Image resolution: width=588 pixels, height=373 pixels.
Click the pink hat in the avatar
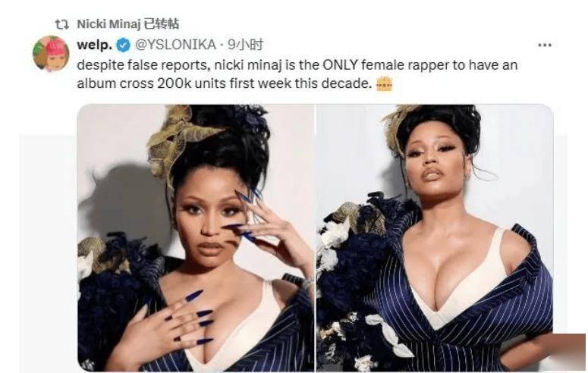coord(56,49)
